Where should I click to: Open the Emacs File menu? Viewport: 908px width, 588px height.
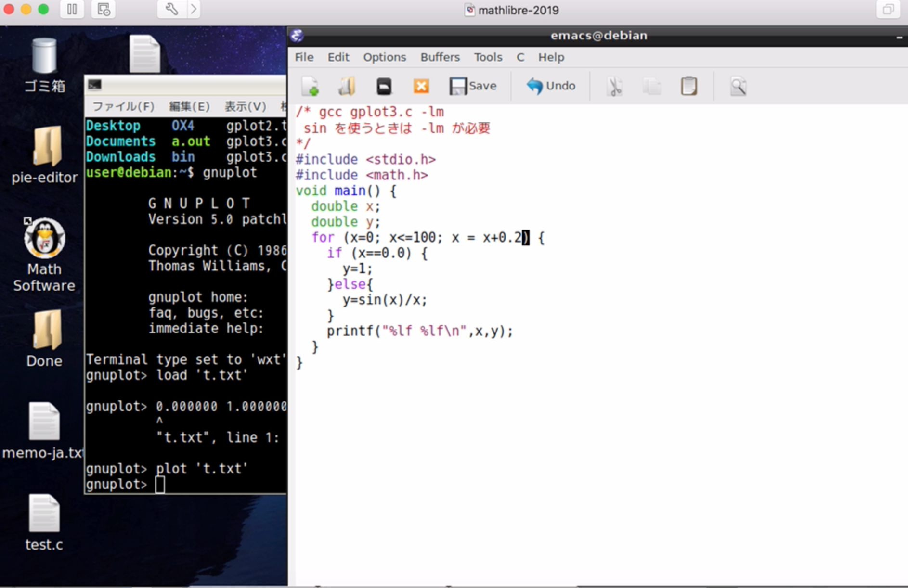tap(304, 57)
